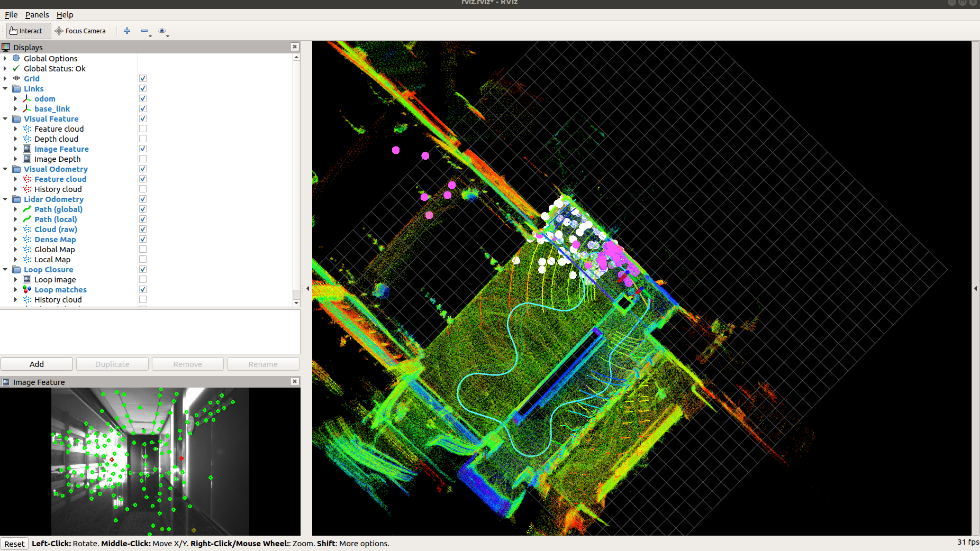980x551 pixels.
Task: Click the Links folder icon
Action: click(16, 88)
